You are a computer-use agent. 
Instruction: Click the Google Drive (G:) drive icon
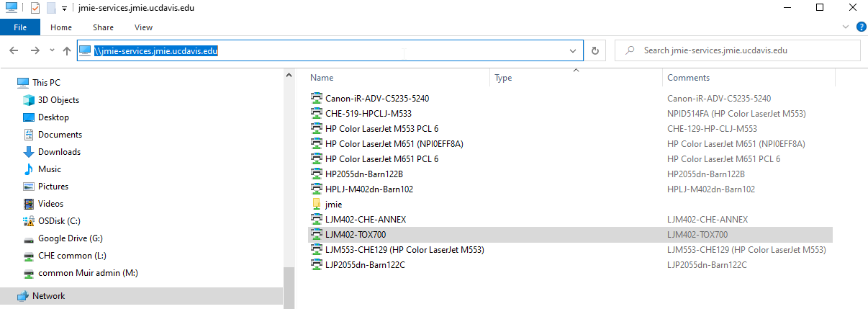click(x=29, y=238)
